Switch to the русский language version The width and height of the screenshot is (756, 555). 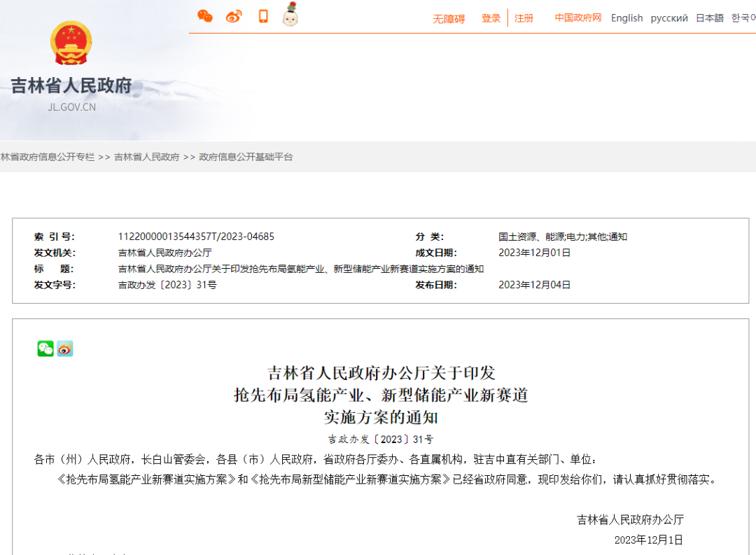(x=669, y=18)
